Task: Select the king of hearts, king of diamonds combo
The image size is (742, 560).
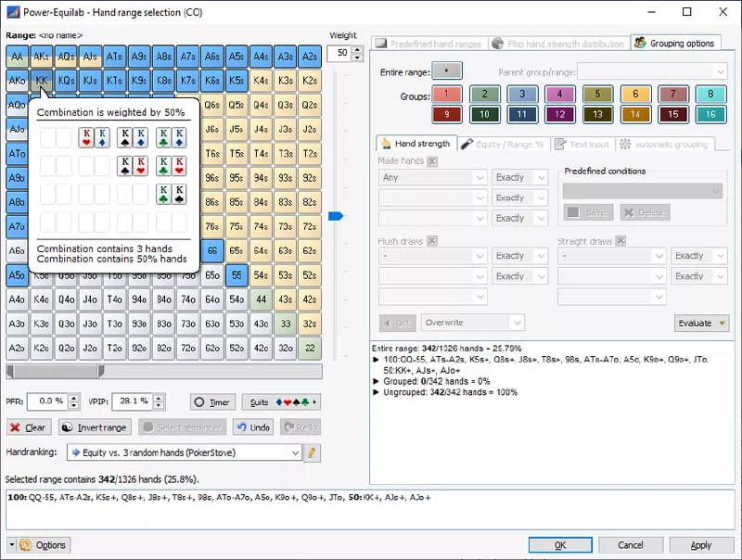Action: click(x=95, y=137)
